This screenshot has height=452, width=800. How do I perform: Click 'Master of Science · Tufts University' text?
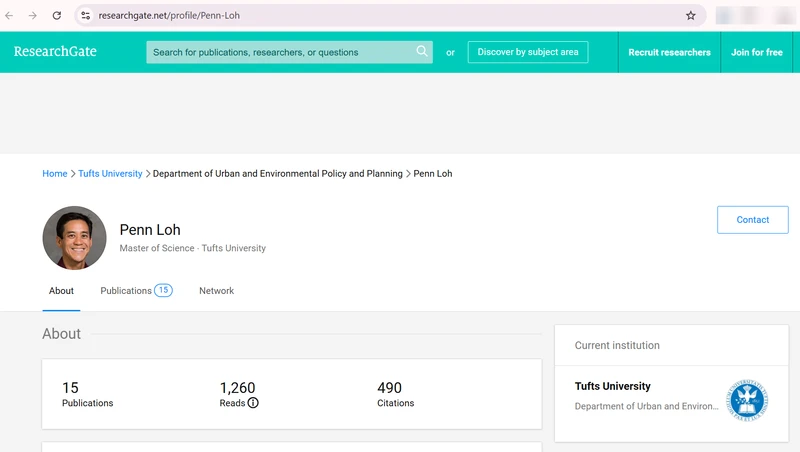(x=192, y=248)
